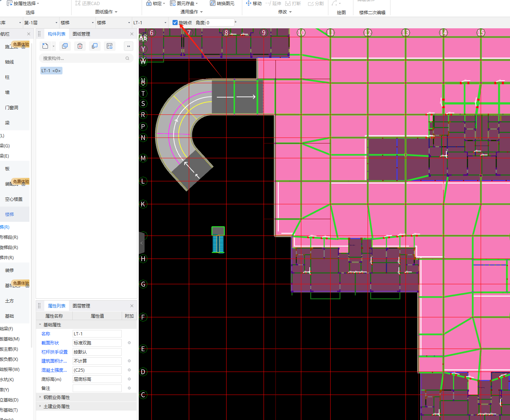Click the 图元存盘 tool
510x420 pixels.
184,3
